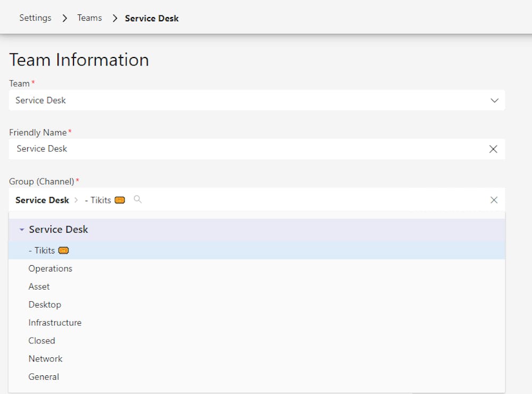The width and height of the screenshot is (532, 394).
Task: Choose the Closed channel
Action: coord(42,341)
